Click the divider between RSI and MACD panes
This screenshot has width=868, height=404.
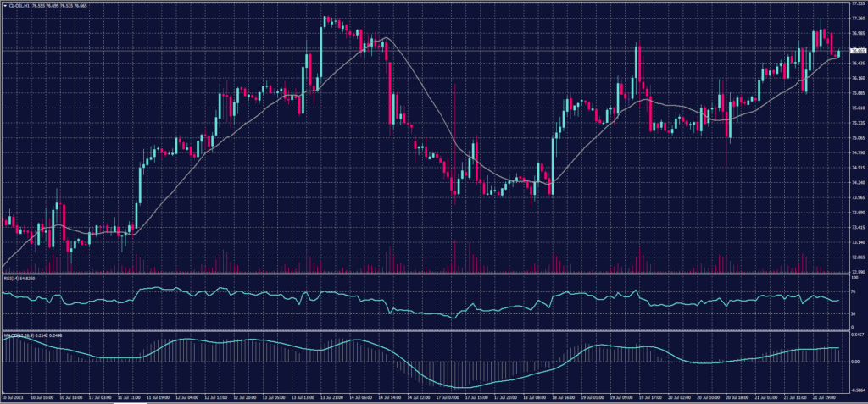(x=424, y=330)
